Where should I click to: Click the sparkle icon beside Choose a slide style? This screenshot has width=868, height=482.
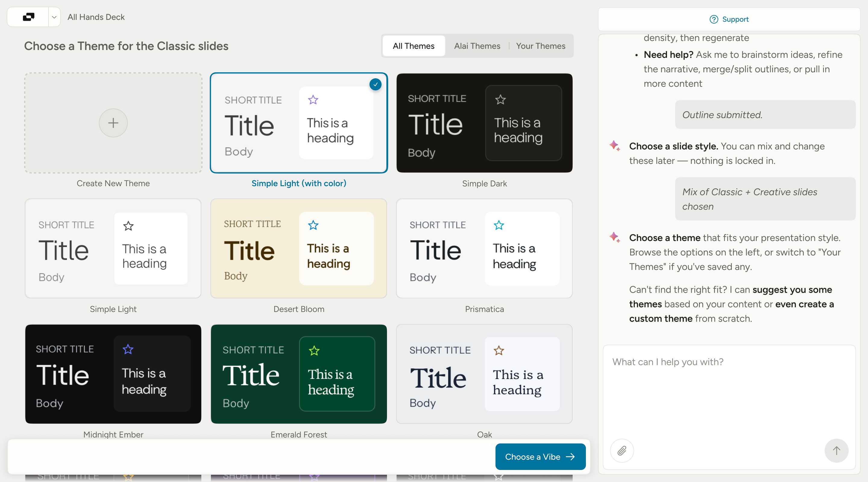(615, 146)
